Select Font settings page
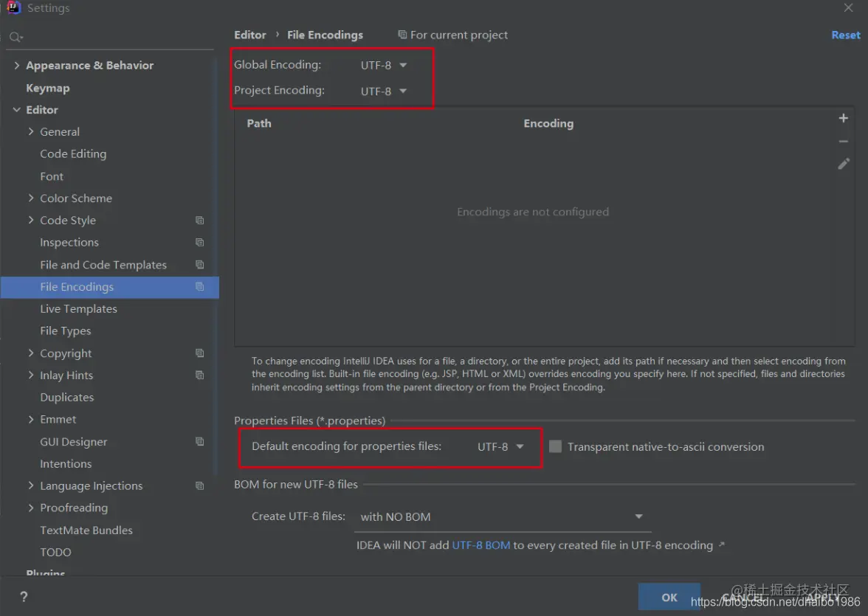This screenshot has height=616, width=868. [x=52, y=176]
